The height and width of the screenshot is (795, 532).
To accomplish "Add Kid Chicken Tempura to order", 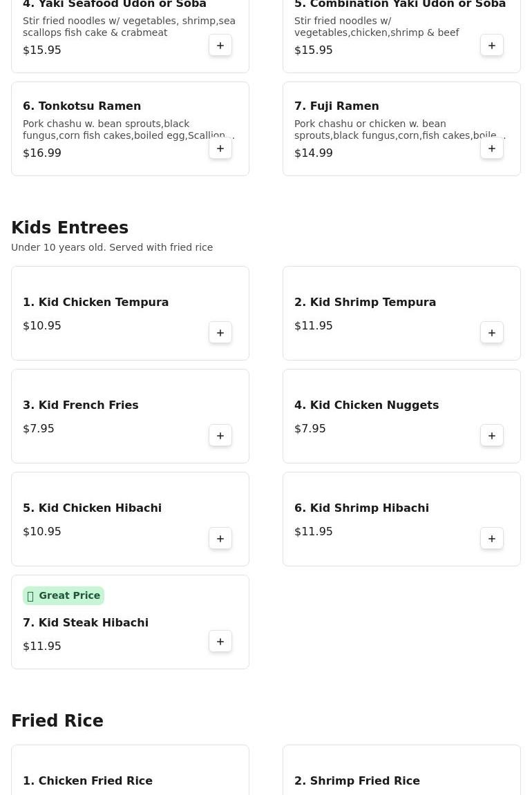I will 220,333.
